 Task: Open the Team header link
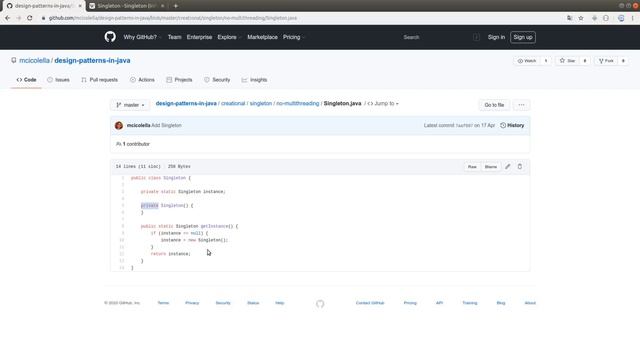coord(174,37)
